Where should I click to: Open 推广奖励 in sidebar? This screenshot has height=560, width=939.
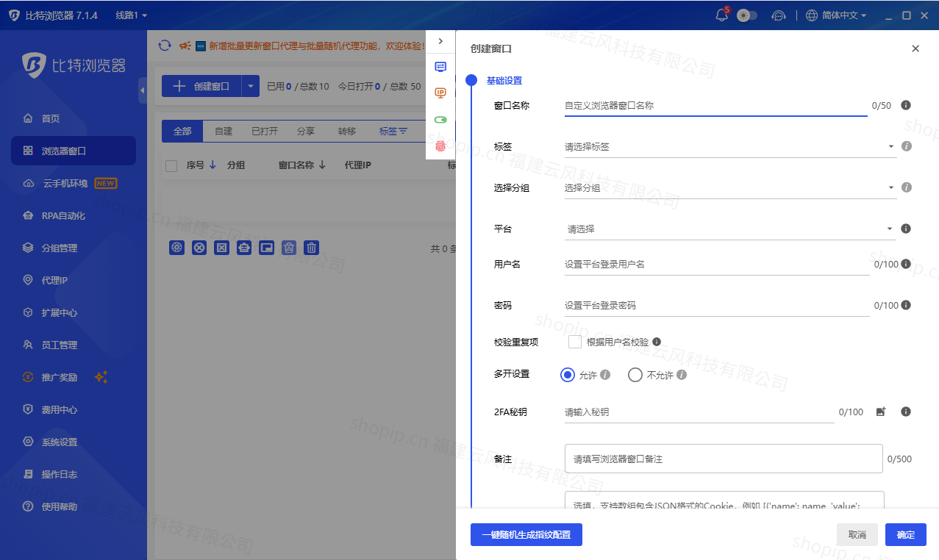pos(74,377)
